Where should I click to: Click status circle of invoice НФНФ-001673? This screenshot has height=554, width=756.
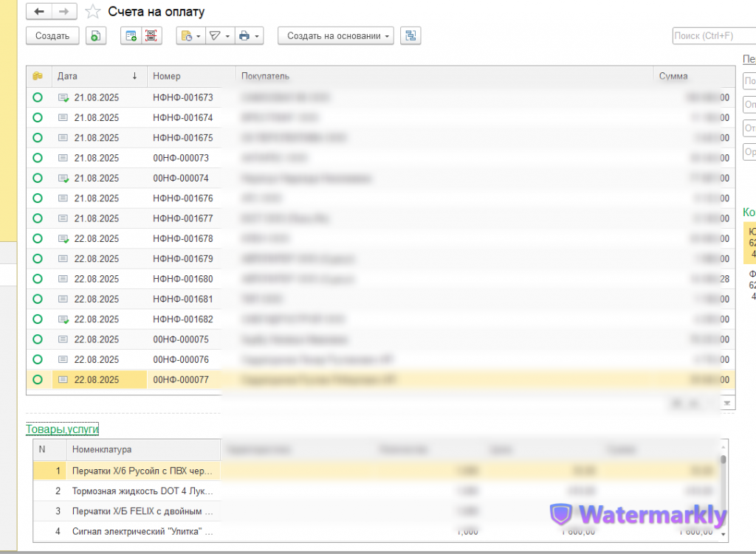coord(38,98)
